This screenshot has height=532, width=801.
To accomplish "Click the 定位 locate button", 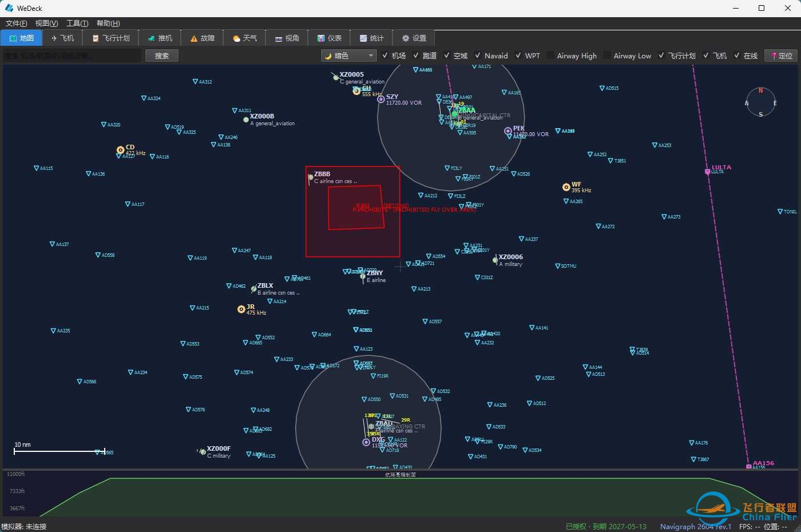I will 782,55.
